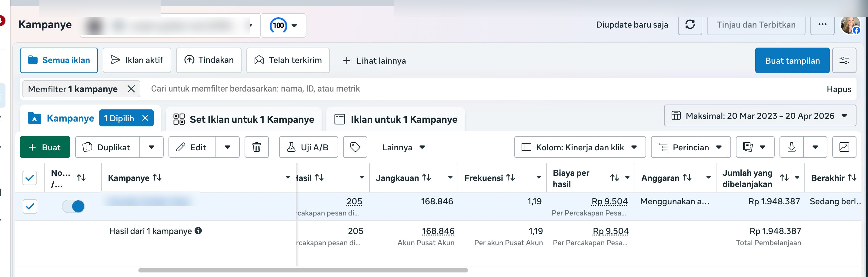Sort by Biaya per hasil arrows

coord(615,178)
